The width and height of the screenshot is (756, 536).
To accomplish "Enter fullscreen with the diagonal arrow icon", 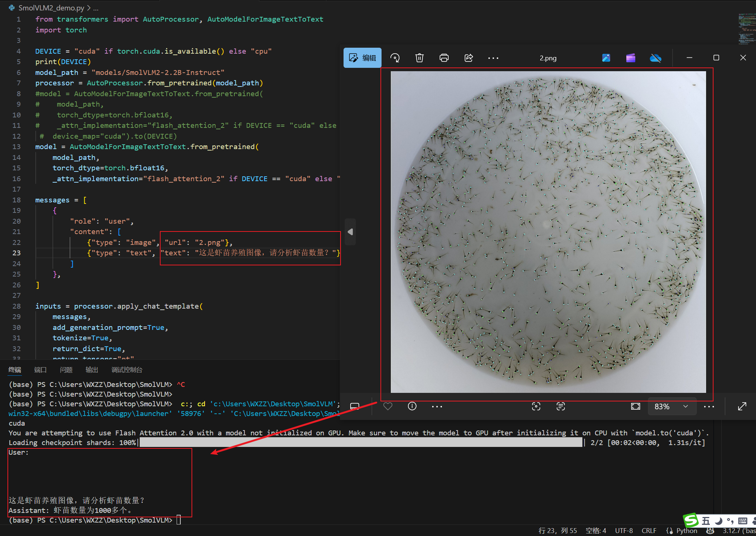I will (742, 406).
